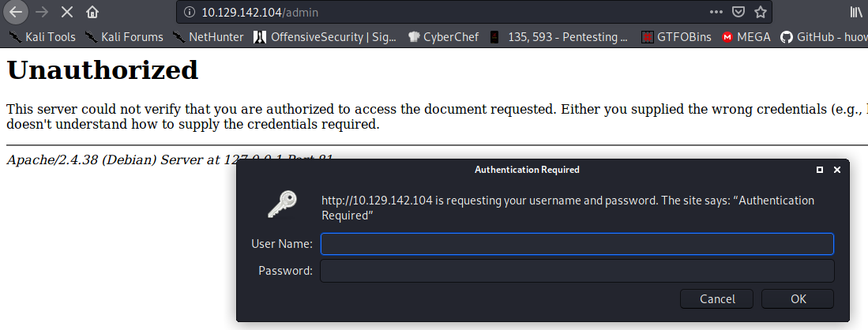The width and height of the screenshot is (868, 330).
Task: Open the Kali Tools bookmark
Action: tap(42, 36)
